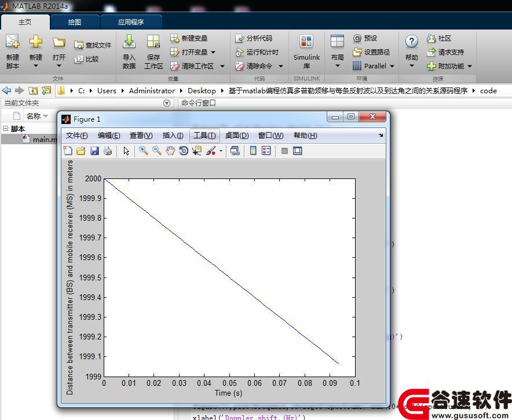The height and width of the screenshot is (420, 512).
Task: Expand Add-Ons (附加功能) dropdown
Action: point(470,66)
